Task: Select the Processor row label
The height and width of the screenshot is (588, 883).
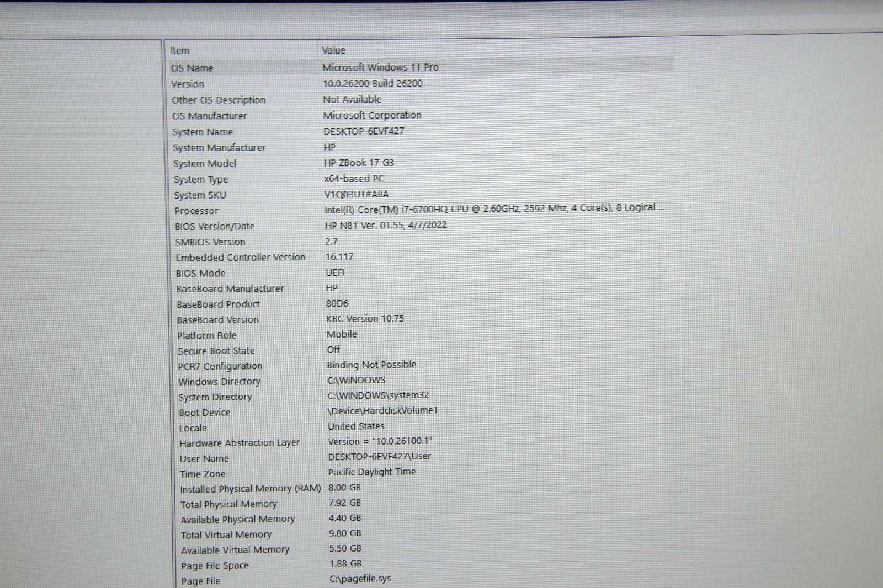Action: pyautogui.click(x=196, y=211)
